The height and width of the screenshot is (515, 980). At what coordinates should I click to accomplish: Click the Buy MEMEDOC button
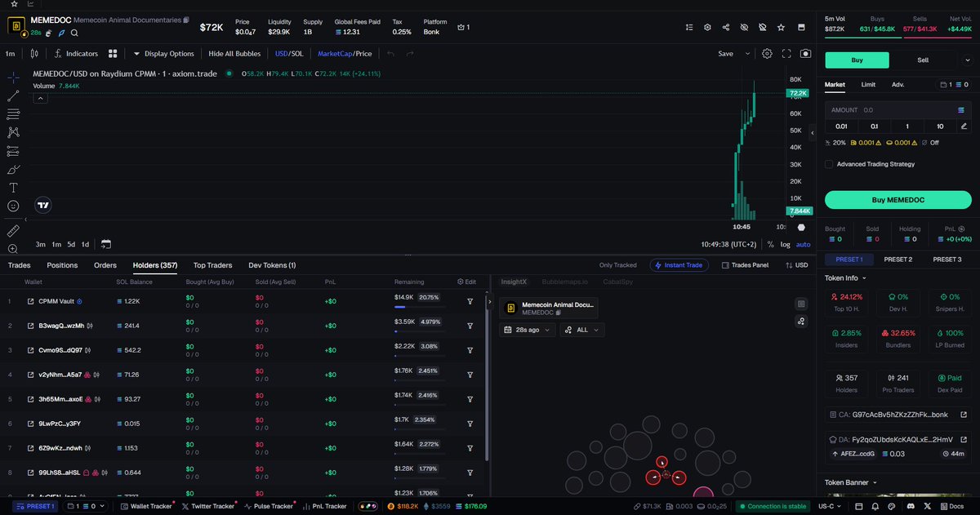tap(898, 200)
